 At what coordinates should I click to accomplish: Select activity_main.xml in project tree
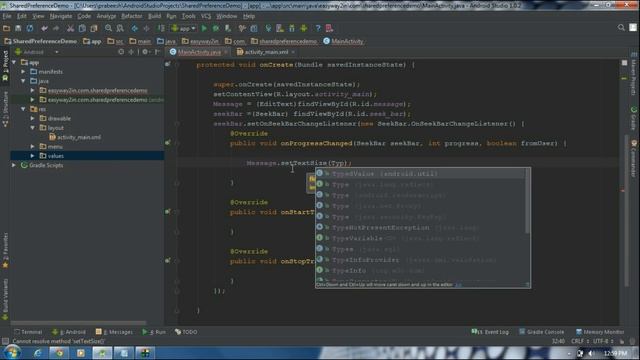coord(75,137)
